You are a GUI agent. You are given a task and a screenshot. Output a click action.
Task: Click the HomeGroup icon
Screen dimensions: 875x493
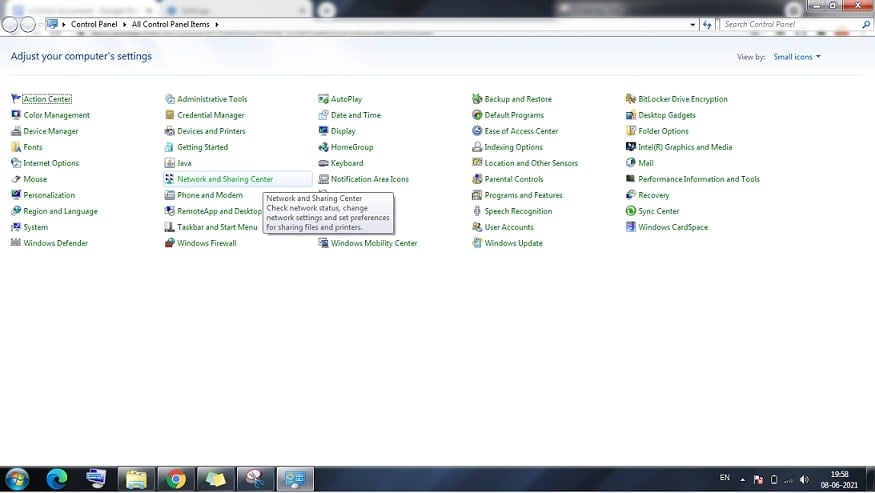[323, 147]
